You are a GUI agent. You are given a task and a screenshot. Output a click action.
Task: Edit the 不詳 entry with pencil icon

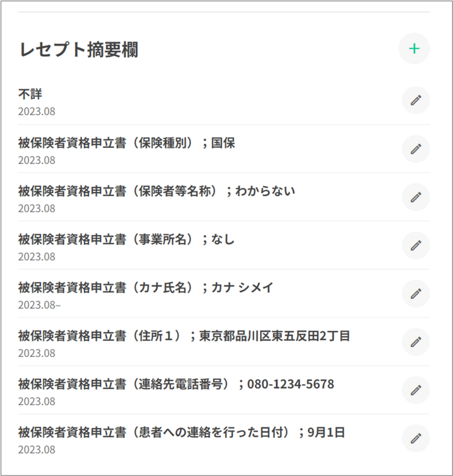click(x=416, y=100)
